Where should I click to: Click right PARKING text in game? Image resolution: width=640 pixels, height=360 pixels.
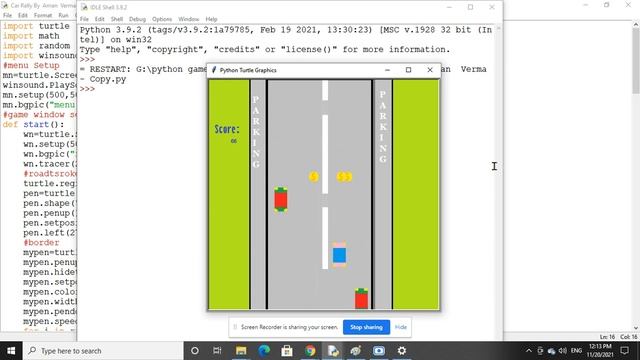coord(383,127)
